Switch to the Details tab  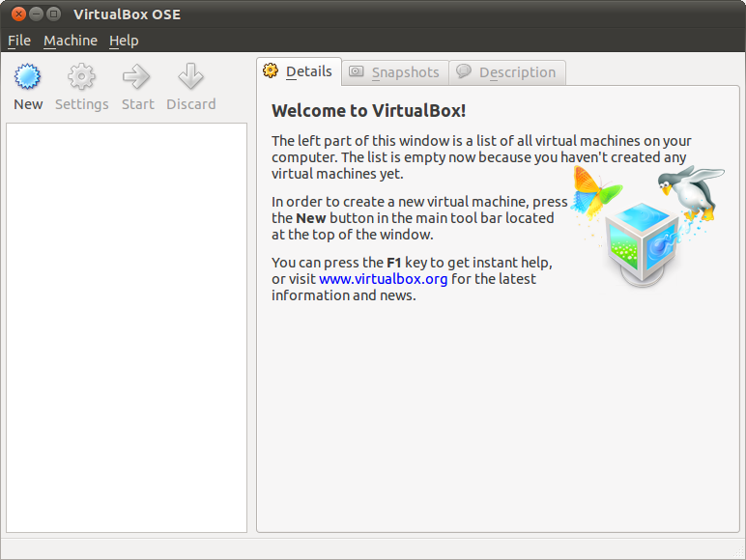click(x=299, y=71)
